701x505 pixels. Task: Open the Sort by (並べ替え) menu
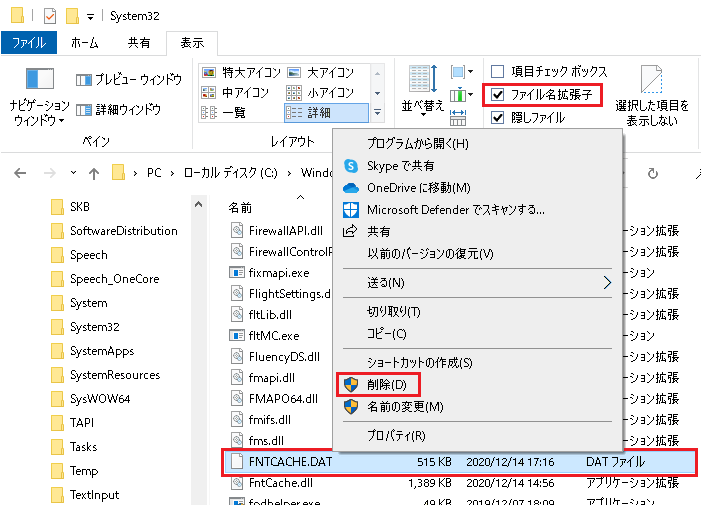coord(422,92)
